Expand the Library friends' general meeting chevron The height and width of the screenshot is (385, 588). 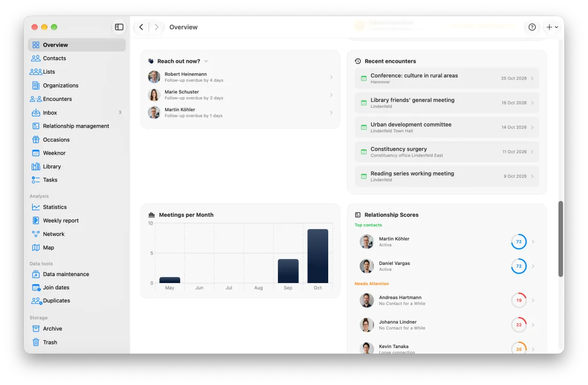click(532, 103)
